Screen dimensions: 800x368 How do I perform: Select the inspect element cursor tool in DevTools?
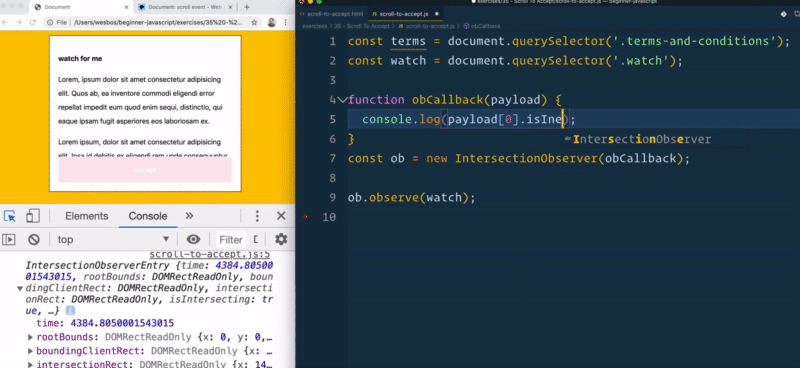[9, 216]
